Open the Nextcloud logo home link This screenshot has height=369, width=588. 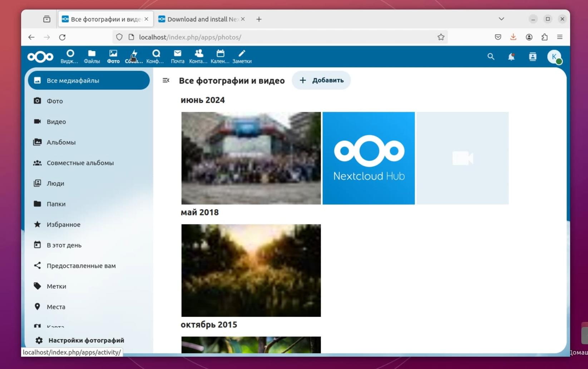[x=40, y=56]
